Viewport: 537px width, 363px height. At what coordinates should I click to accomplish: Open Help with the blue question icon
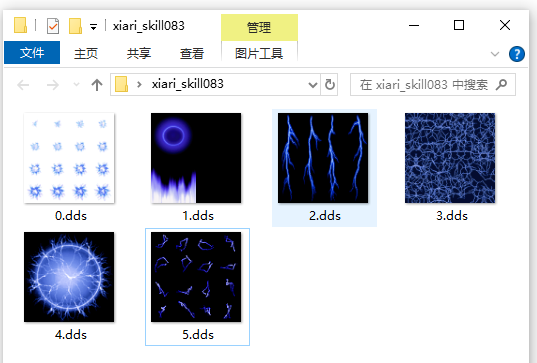pyautogui.click(x=517, y=54)
